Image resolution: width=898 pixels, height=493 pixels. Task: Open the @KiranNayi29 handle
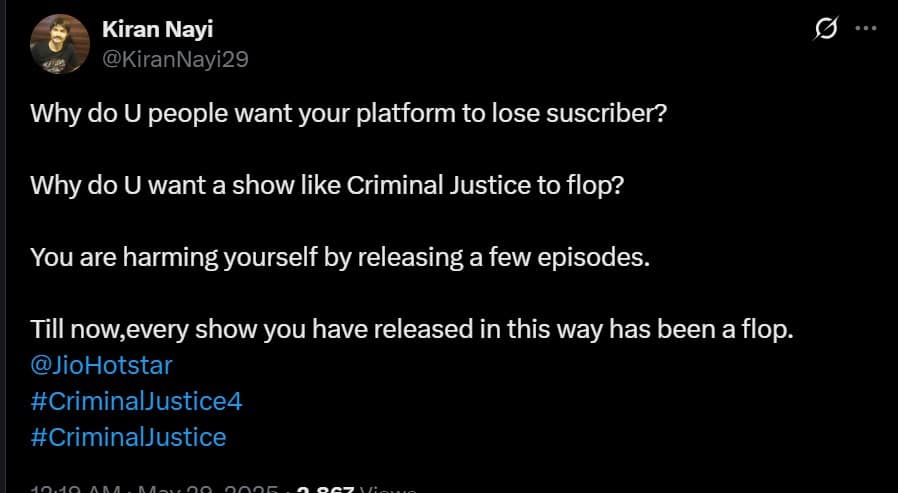tap(175, 59)
